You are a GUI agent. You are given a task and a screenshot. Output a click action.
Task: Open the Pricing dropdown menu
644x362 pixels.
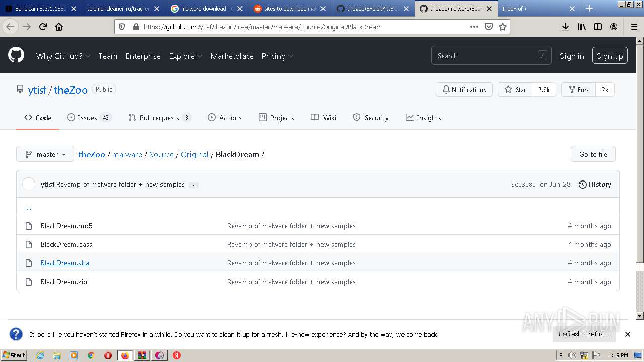[277, 56]
